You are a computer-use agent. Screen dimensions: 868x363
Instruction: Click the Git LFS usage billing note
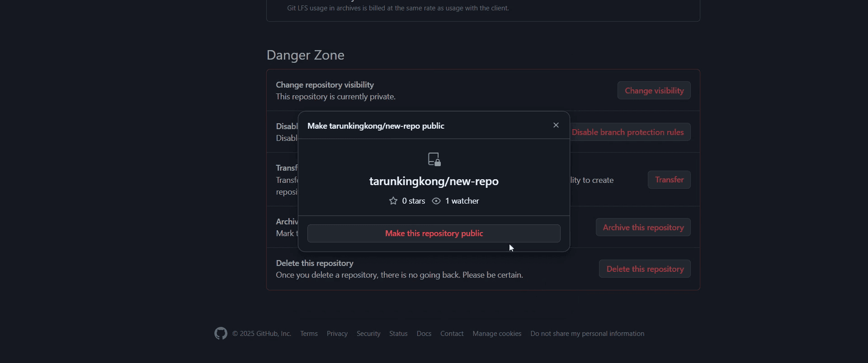coord(398,8)
